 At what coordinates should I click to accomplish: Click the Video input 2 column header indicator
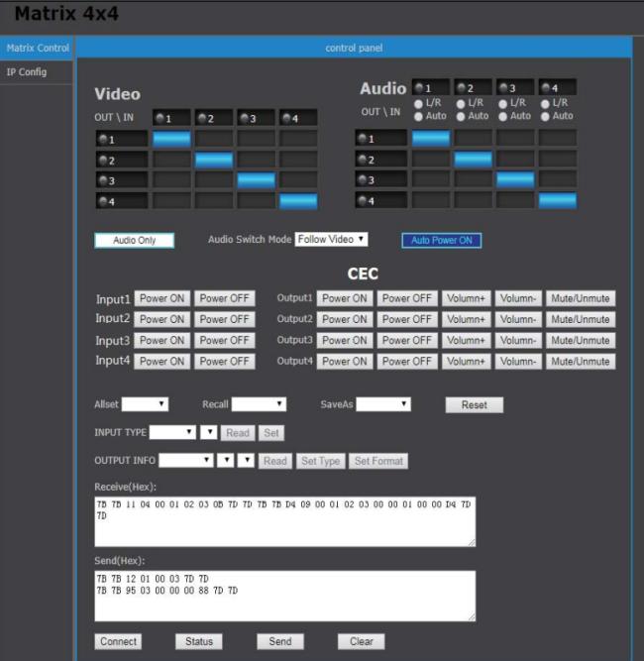click(x=213, y=118)
